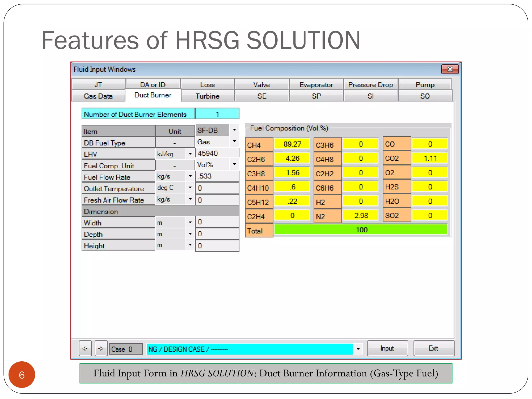Edit the C2H4 composition value

tap(292, 215)
